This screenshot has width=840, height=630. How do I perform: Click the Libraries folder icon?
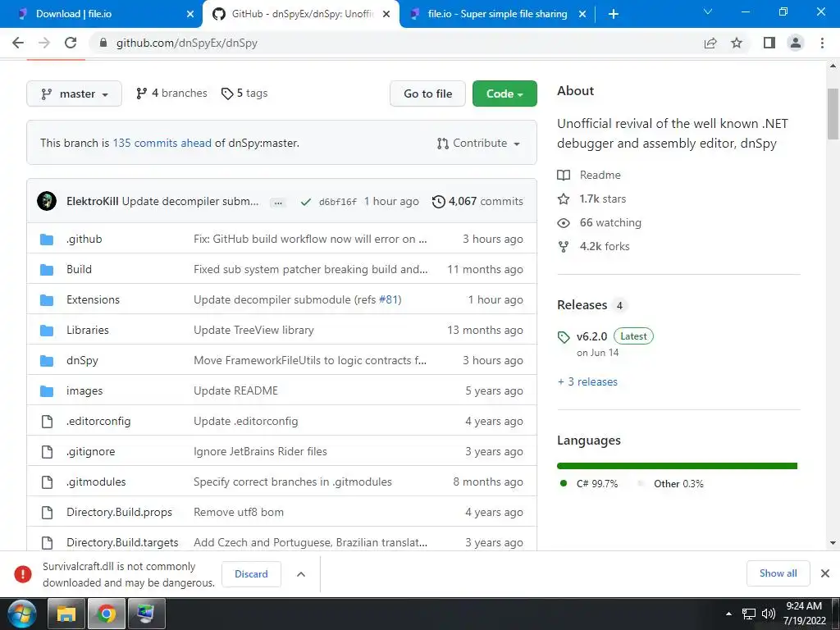tap(47, 330)
